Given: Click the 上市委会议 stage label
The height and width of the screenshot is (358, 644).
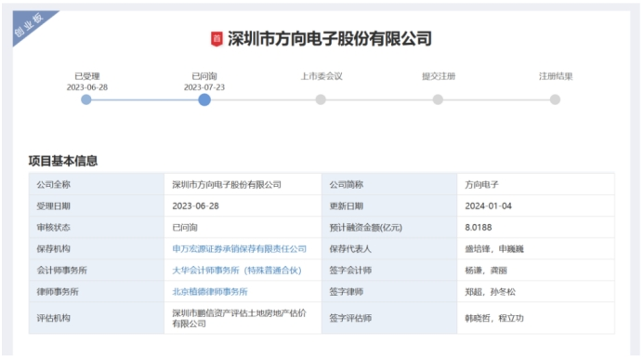Looking at the screenshot, I should 322,76.
